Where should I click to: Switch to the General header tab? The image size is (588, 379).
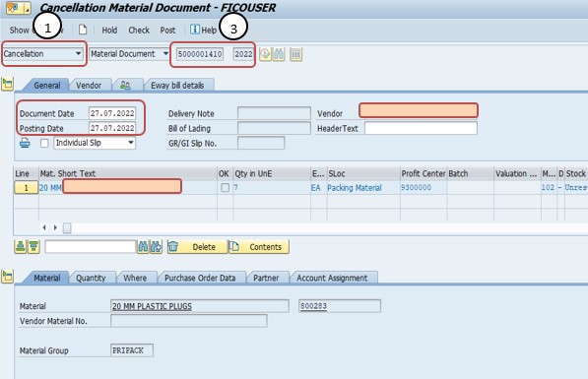click(x=47, y=85)
